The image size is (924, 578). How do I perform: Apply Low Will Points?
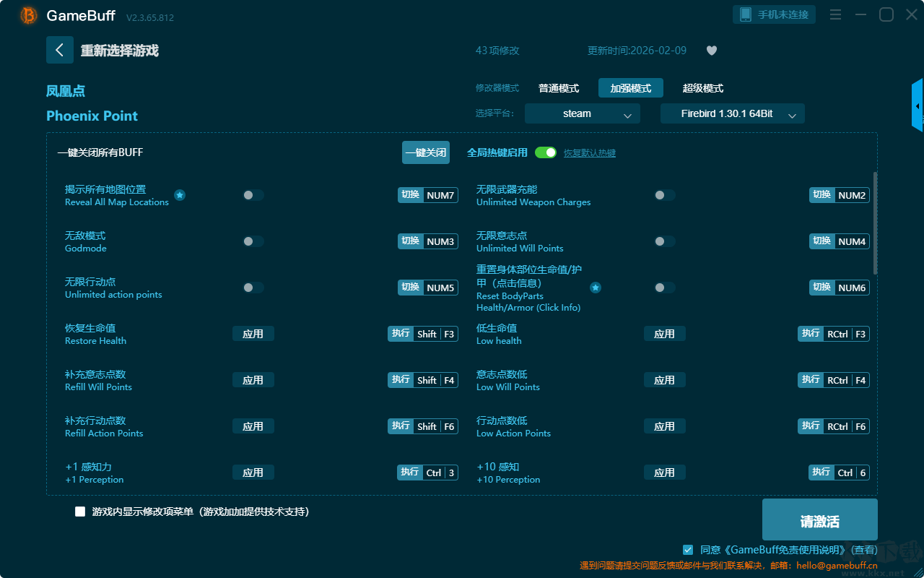point(665,380)
